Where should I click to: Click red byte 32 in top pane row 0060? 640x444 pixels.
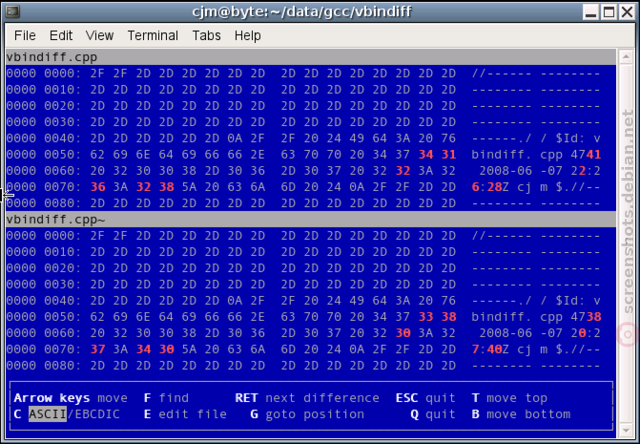[x=403, y=171]
